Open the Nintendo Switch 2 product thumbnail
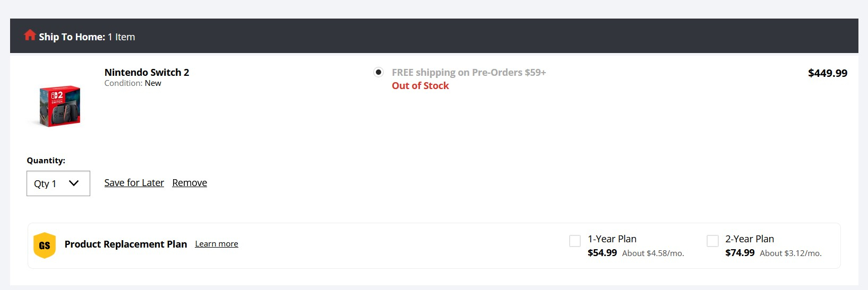This screenshot has width=868, height=290. pos(59,106)
